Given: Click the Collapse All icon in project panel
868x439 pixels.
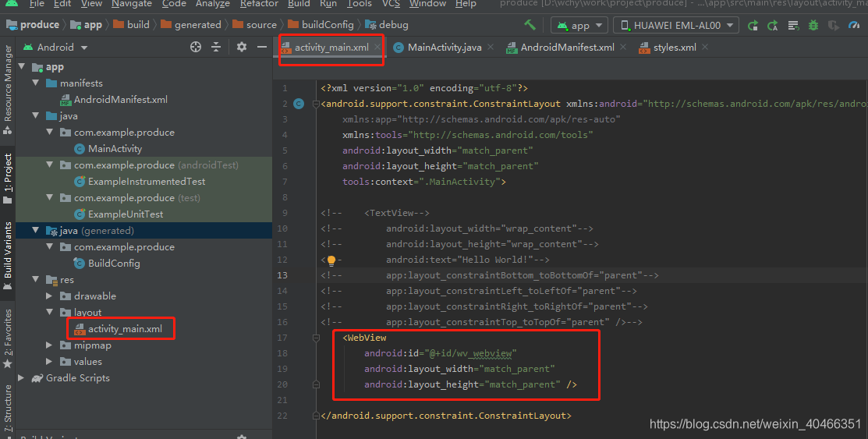Looking at the screenshot, I should tap(216, 47).
